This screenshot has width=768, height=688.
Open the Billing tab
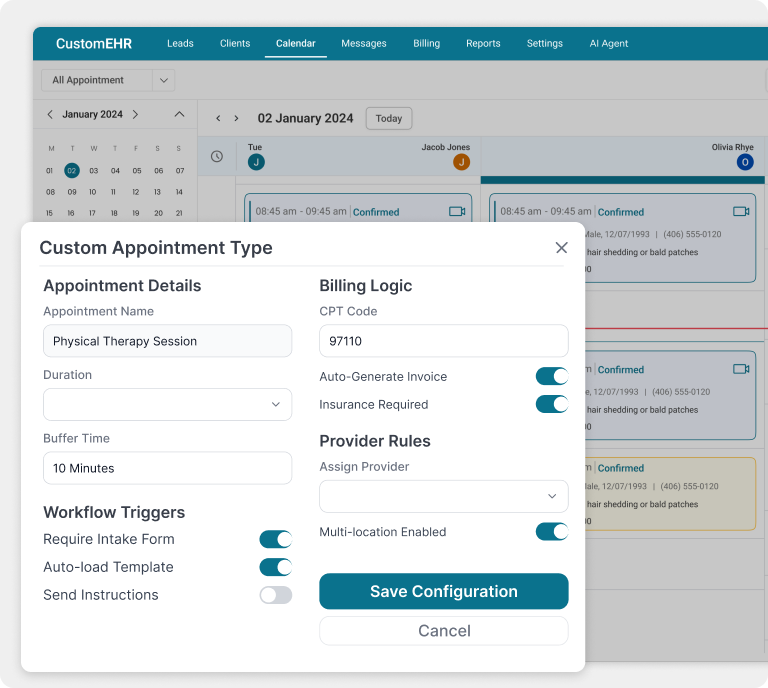(x=427, y=44)
